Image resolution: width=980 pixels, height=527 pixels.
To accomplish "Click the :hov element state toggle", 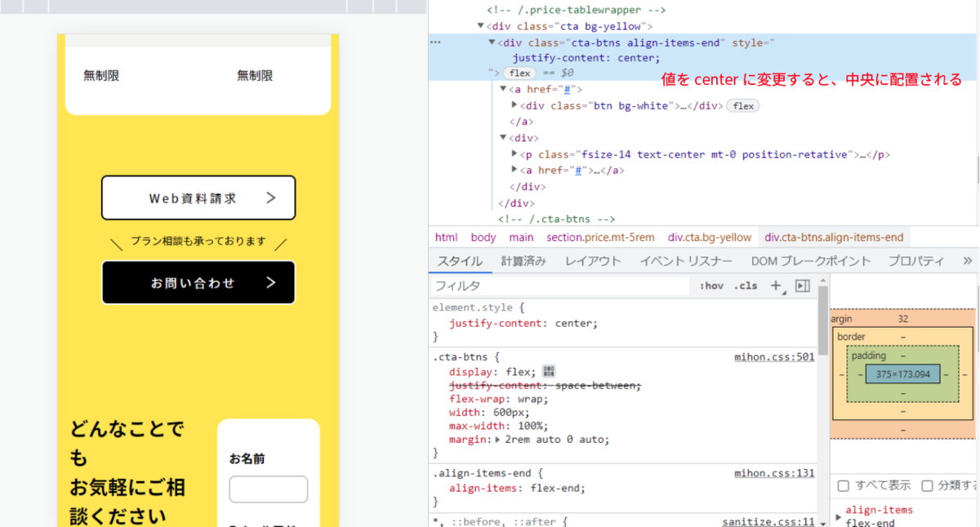I will click(711, 286).
